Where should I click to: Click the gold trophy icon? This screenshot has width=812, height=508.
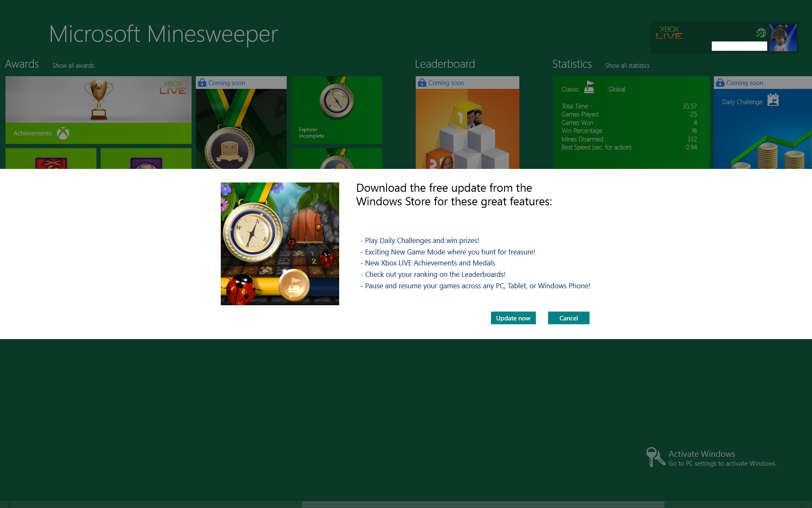pyautogui.click(x=99, y=99)
